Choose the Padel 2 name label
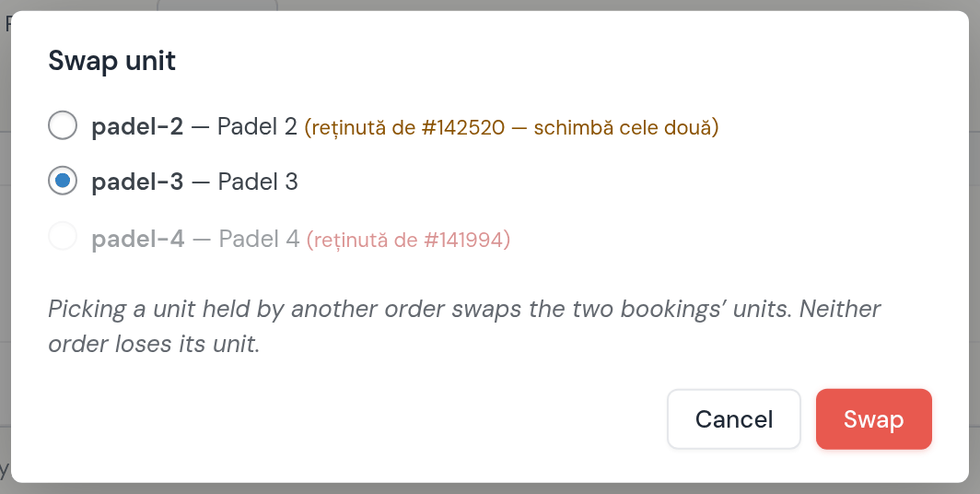The image size is (980, 494). tap(257, 127)
